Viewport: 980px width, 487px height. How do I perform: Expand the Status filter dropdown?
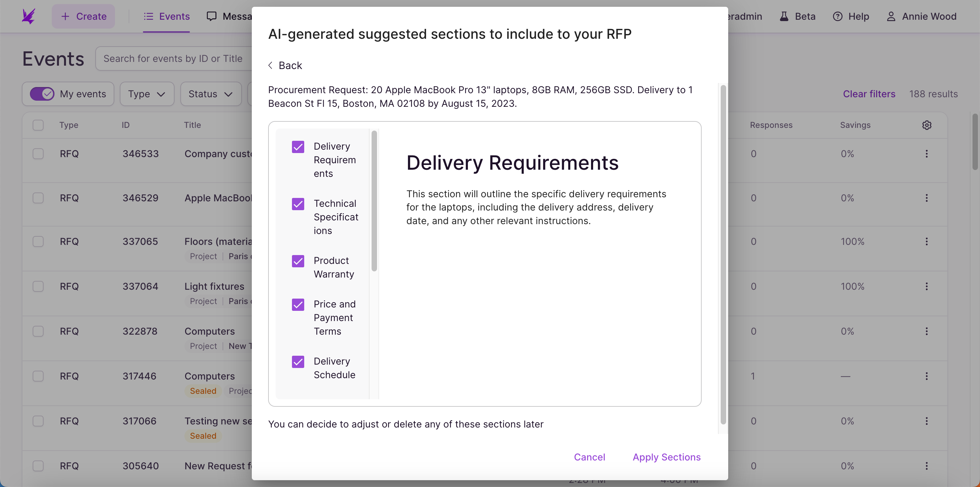[211, 94]
